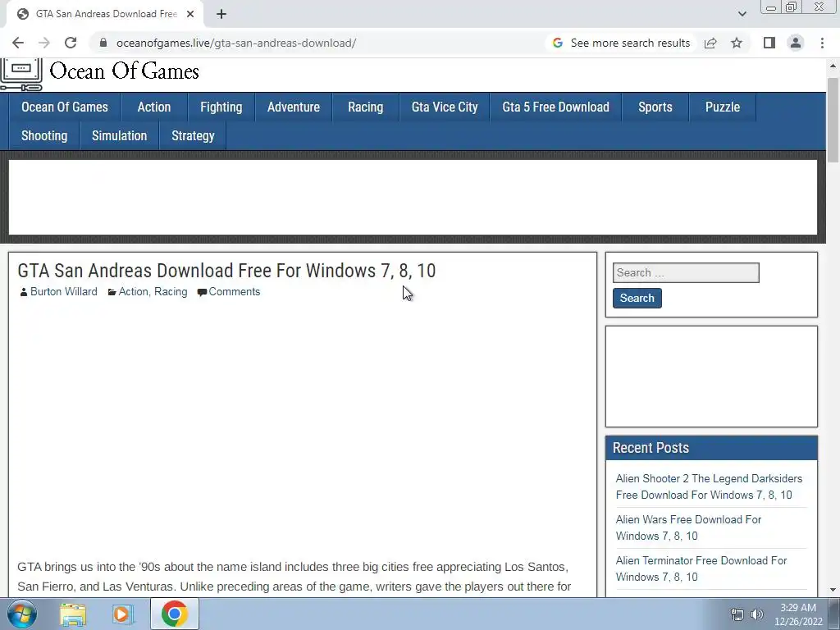Screen dimensions: 840x630
Task: Click the Google G search icon
Action: [558, 43]
